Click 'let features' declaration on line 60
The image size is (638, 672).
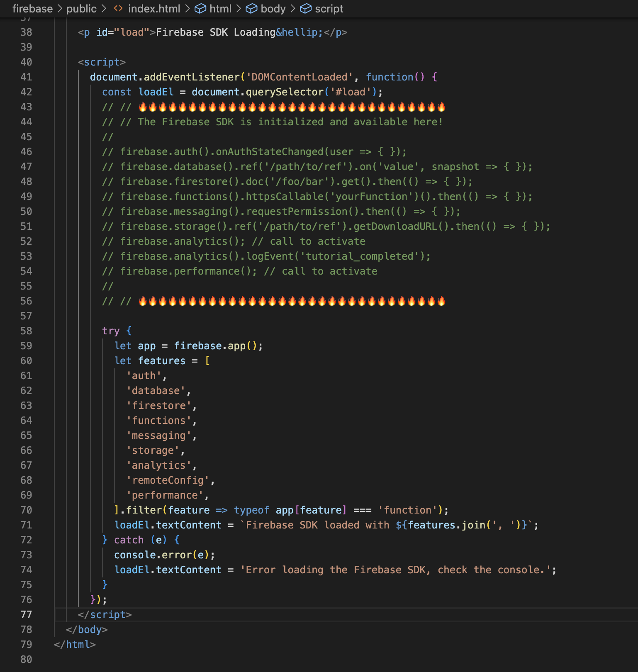click(150, 361)
